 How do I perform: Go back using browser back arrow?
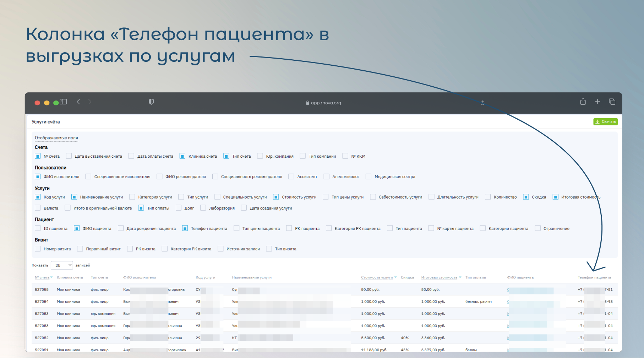click(x=78, y=102)
